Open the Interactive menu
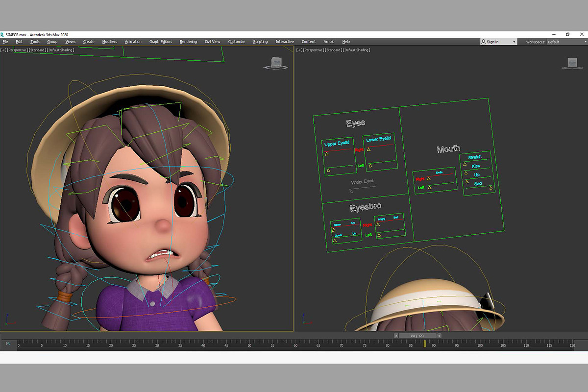 (x=285, y=42)
